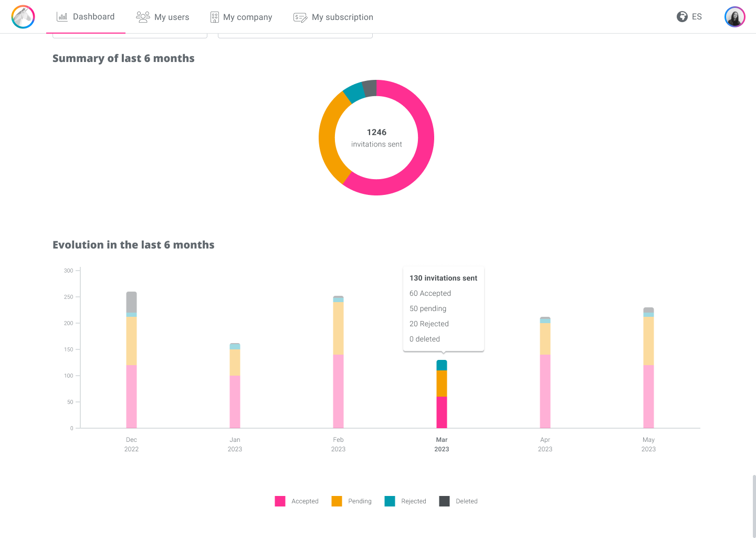Click the May 2023 axis label
This screenshot has width=756, height=538.
648,444
